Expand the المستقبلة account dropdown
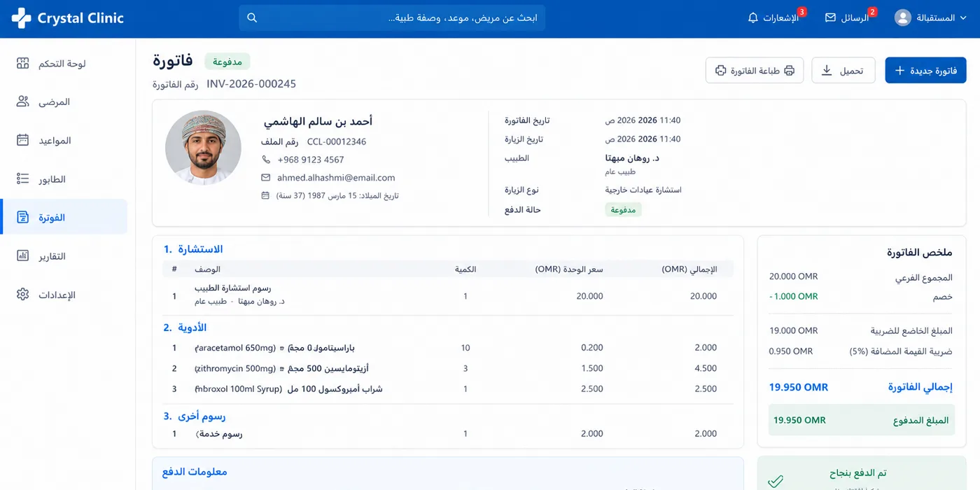The width and height of the screenshot is (980, 490). pyautogui.click(x=965, y=18)
